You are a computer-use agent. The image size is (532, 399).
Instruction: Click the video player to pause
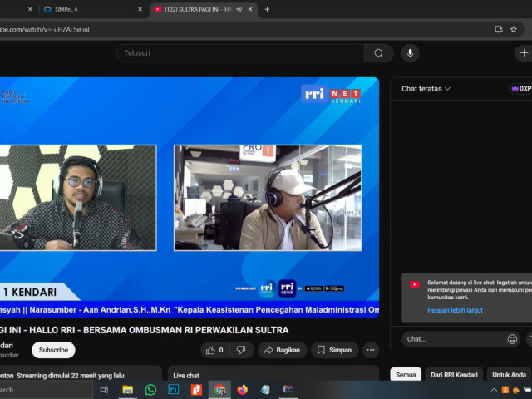(x=189, y=198)
